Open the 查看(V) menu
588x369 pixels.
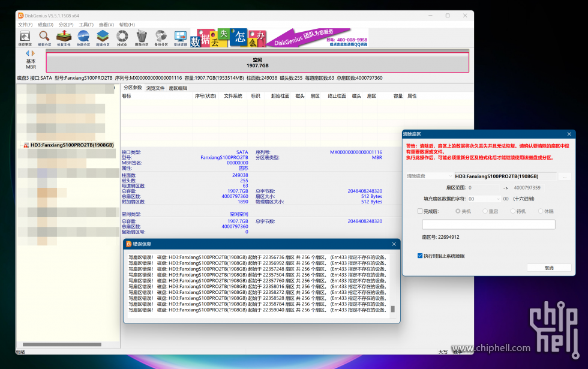[107, 25]
